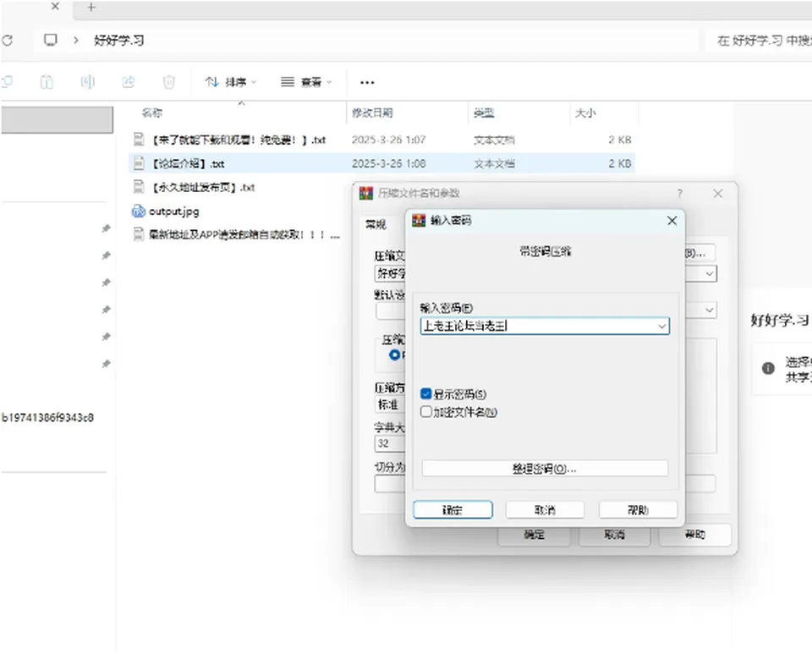Click the question mark in 压缩文件名和参数 dialog
The height and width of the screenshot is (654, 812).
point(680,193)
